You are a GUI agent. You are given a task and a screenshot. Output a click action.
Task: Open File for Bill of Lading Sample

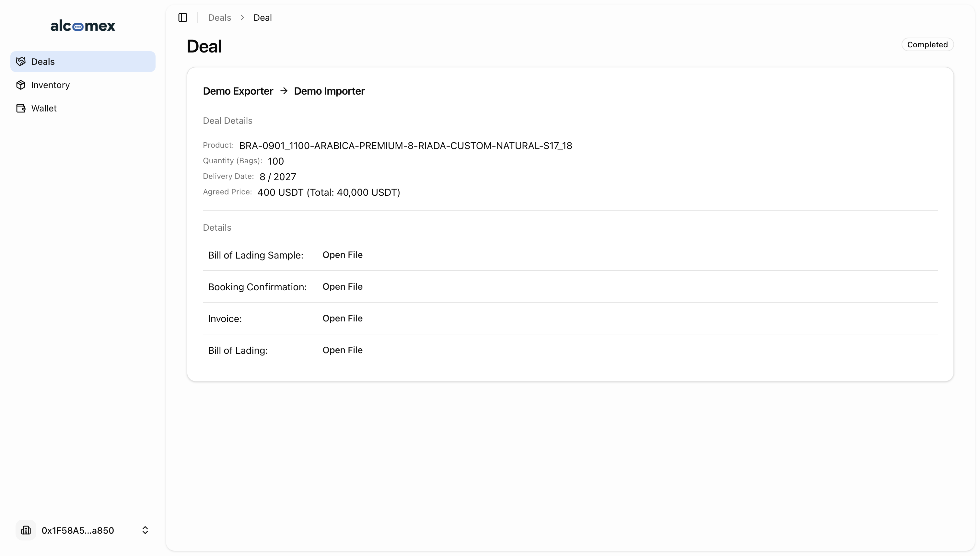[x=343, y=255]
